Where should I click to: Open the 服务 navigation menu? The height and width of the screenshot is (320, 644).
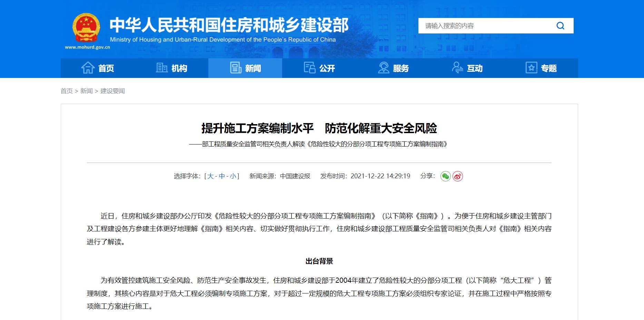pyautogui.click(x=400, y=68)
